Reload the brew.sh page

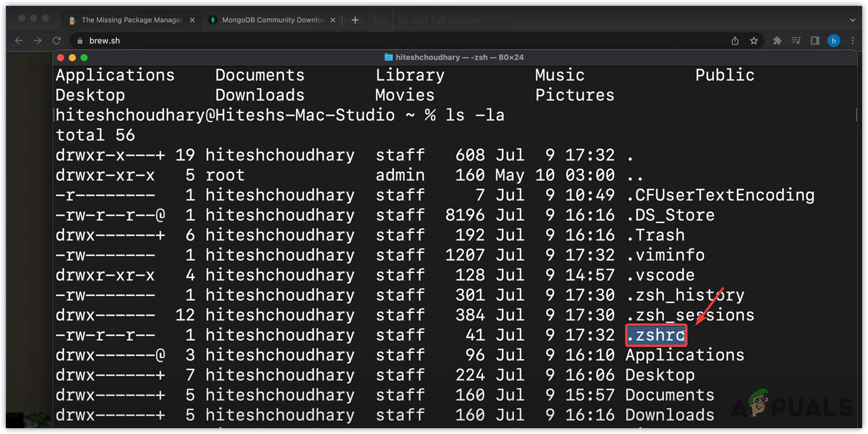(56, 41)
